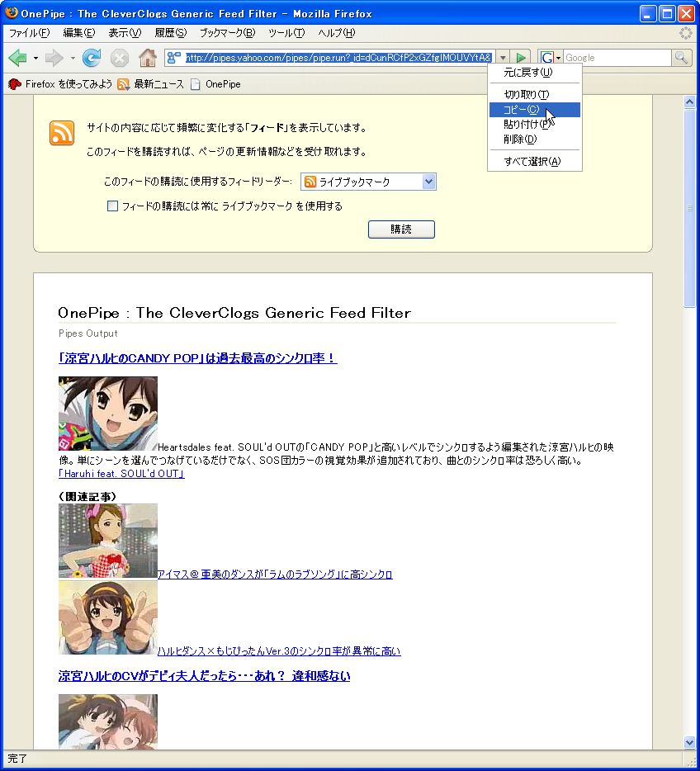Click the アイマス dancer thumbnail image
This screenshot has width=700, height=771.
click(x=108, y=541)
